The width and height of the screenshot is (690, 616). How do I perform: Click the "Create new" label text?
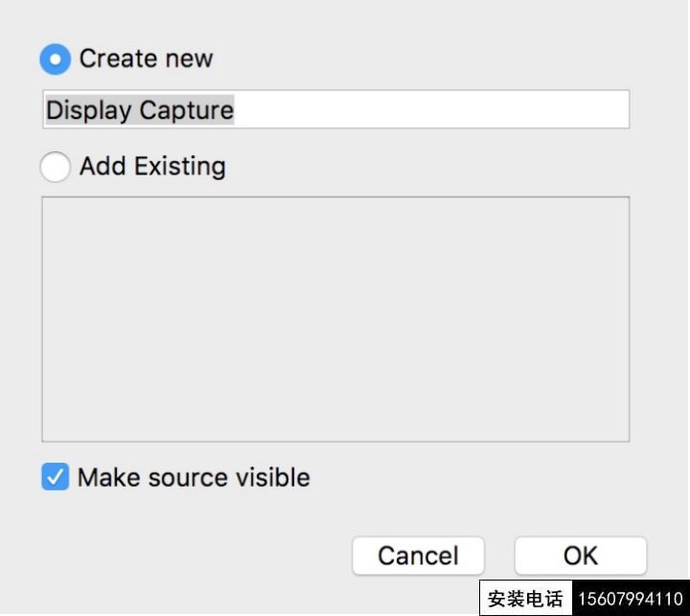[146, 58]
